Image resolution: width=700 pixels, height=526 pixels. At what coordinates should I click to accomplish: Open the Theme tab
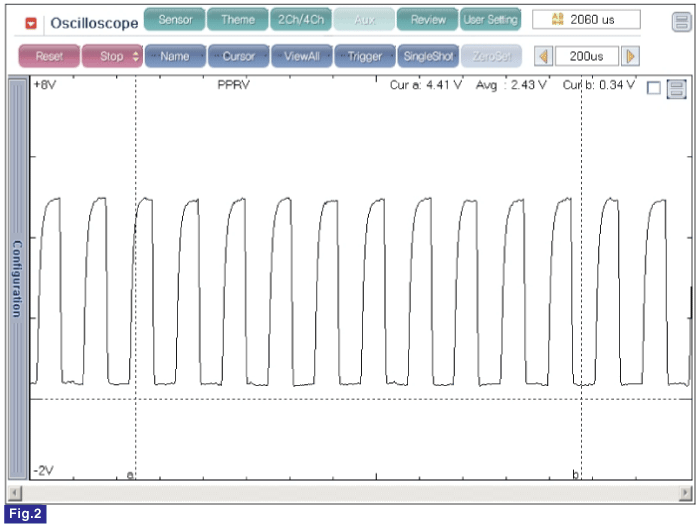(x=238, y=20)
